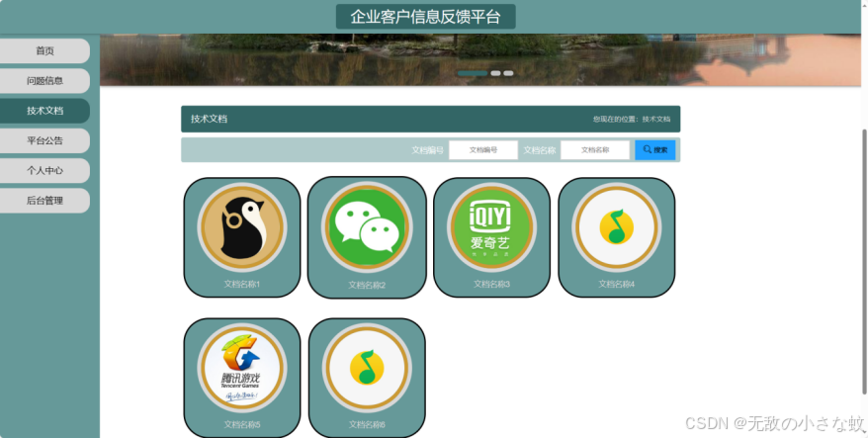Screen dimensions: 868x438
Task: Click the 文档名称3 label
Action: point(491,284)
